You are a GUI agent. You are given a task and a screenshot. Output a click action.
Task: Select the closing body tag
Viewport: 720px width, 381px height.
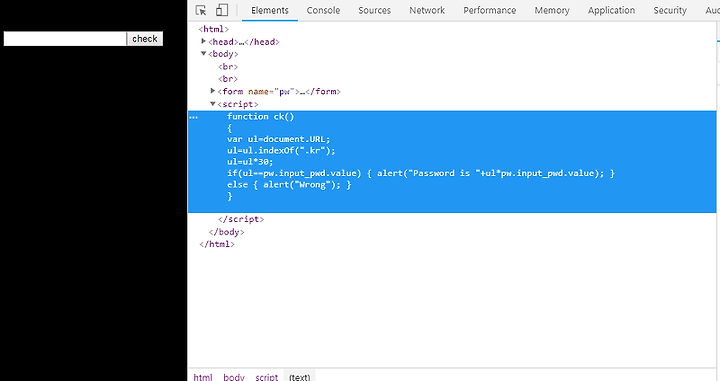click(x=226, y=232)
